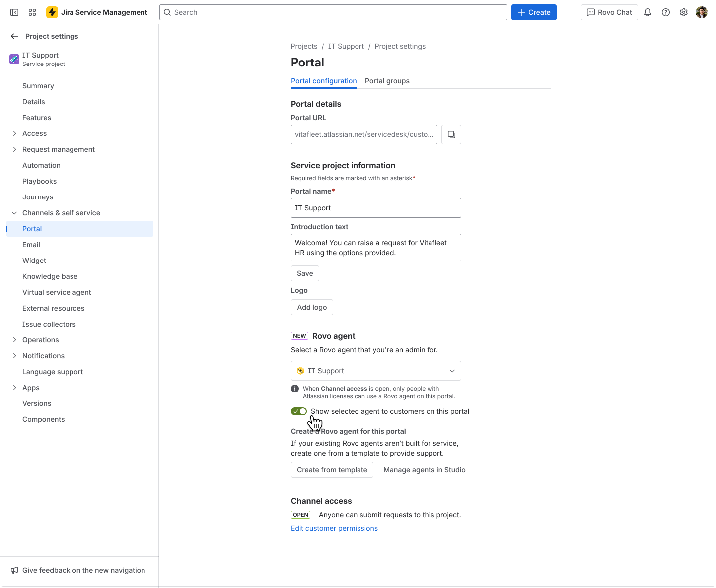Viewport: 716px width, 588px height.
Task: Copy the portal URL with copy icon
Action: point(451,134)
